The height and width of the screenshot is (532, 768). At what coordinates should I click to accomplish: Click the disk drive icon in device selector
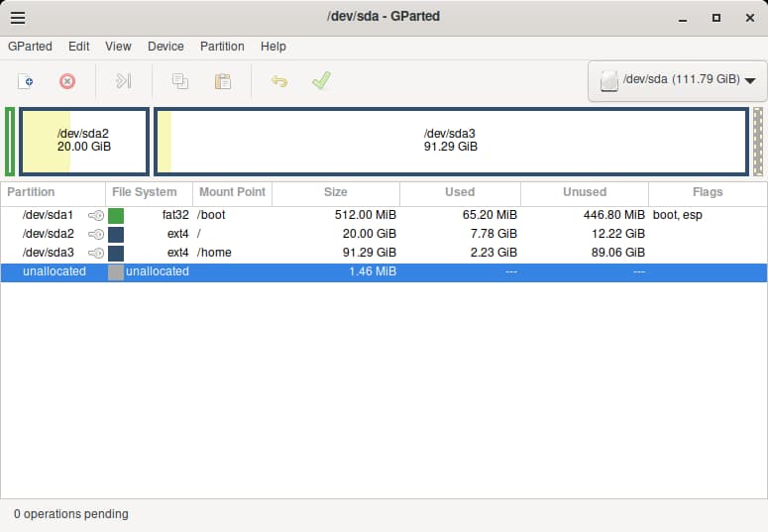pos(608,81)
